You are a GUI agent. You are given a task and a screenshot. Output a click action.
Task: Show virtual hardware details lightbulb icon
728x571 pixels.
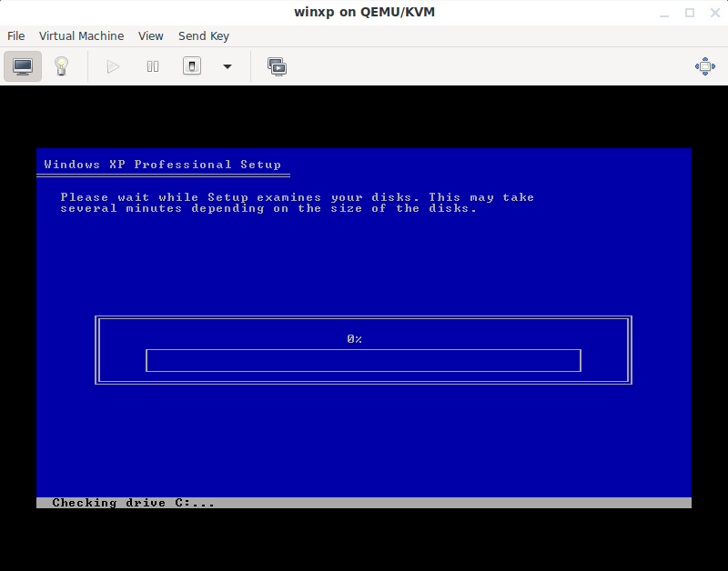click(61, 66)
